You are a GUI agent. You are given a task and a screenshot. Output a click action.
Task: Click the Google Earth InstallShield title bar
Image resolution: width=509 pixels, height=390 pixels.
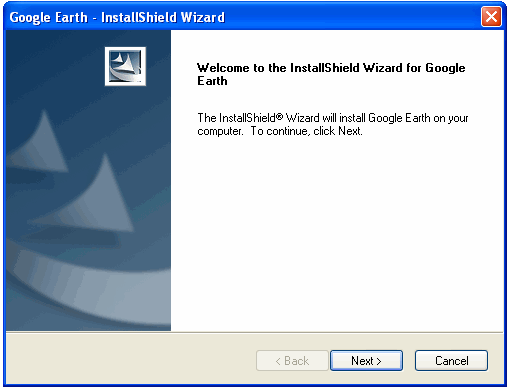point(255,17)
